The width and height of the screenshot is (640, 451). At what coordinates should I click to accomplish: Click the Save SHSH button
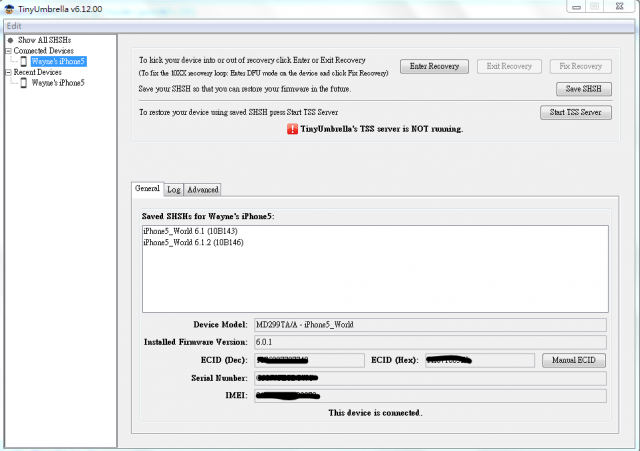click(584, 89)
